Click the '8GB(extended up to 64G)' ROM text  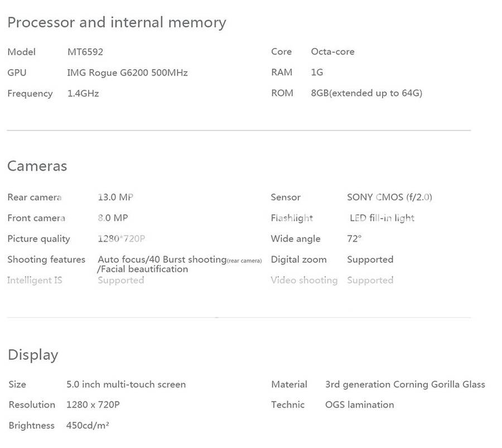366,93
